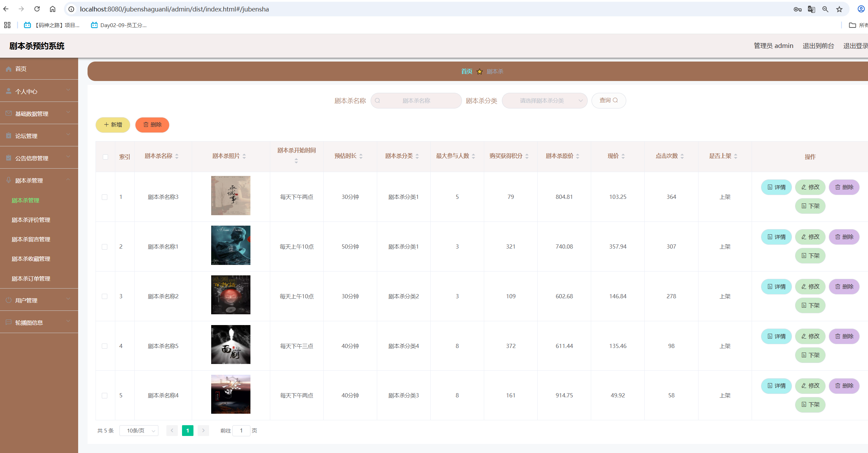This screenshot has height=453, width=868.
Task: Select the checkbox for row 剧本杀名称4
Action: (105, 396)
